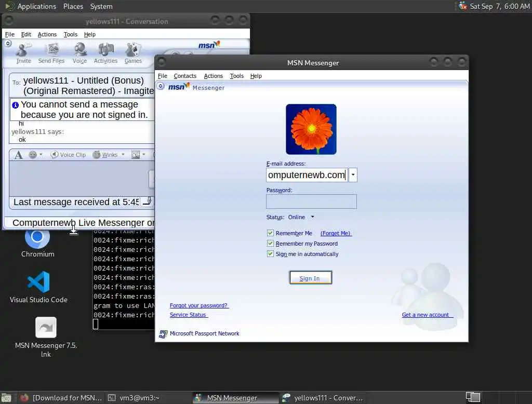Click the Sign In button
The height and width of the screenshot is (404, 532).
click(311, 278)
